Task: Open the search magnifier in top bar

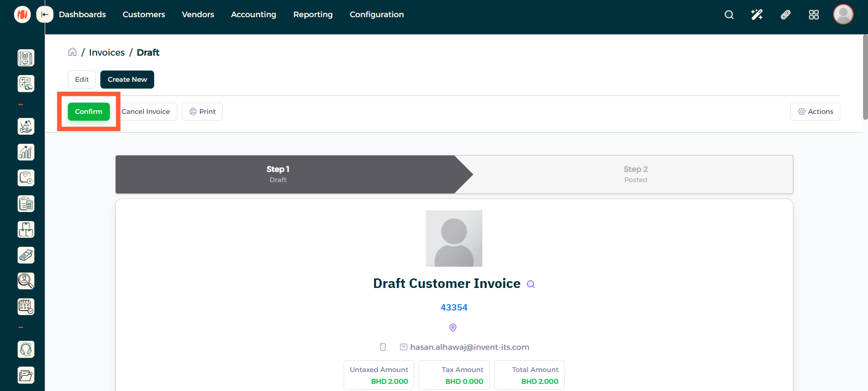Action: pos(729,15)
